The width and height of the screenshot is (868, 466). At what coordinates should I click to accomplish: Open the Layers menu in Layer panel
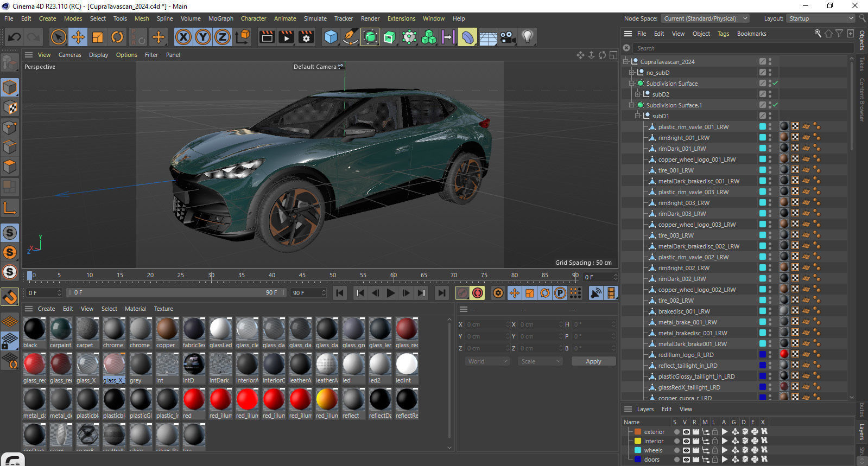[x=645, y=409]
